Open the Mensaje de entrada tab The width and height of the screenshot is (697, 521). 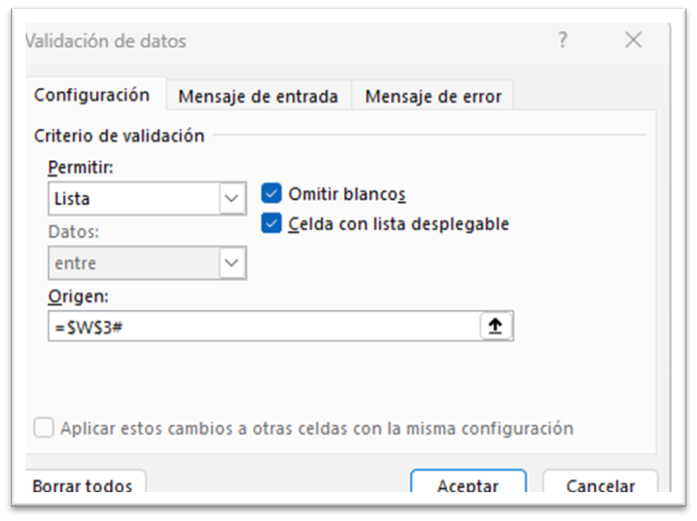[x=258, y=97]
